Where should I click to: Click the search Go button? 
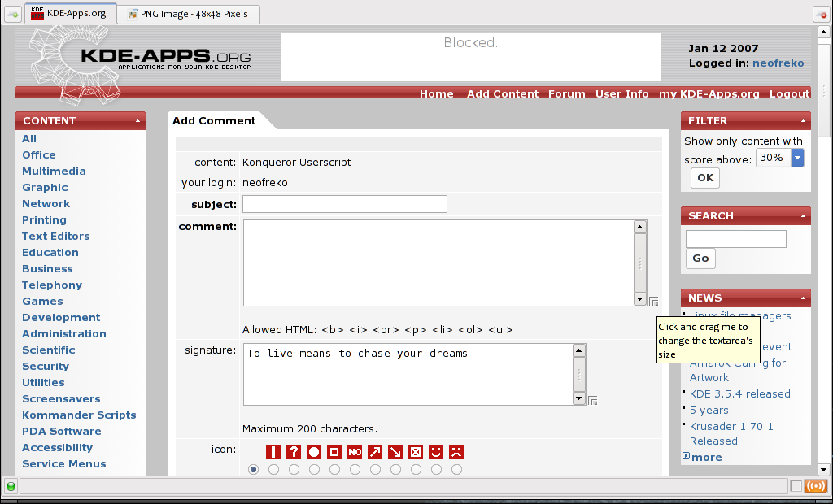point(700,259)
